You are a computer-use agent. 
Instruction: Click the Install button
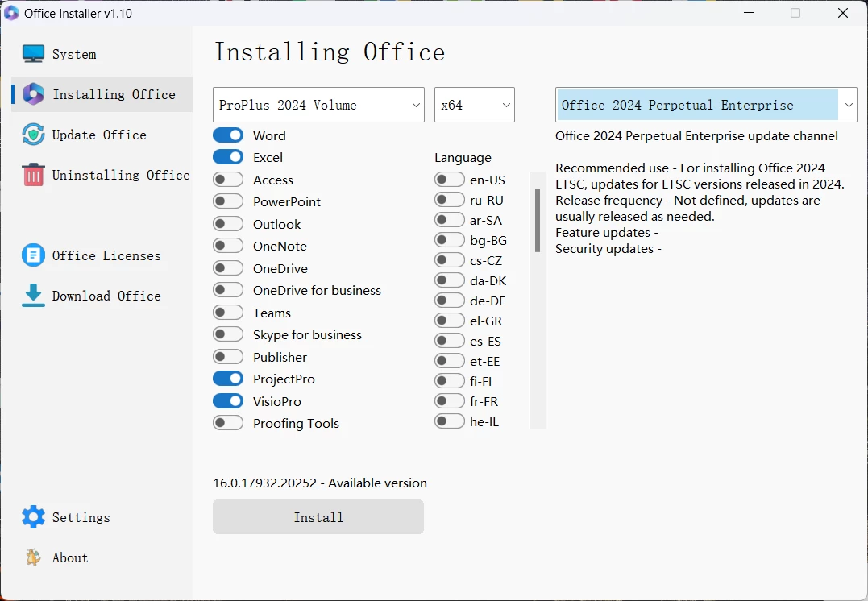[318, 517]
